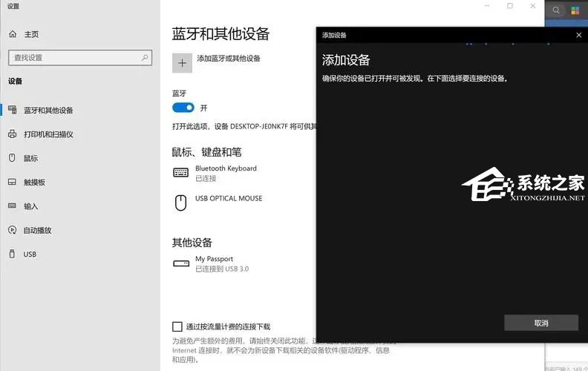Click the 已连接 status under Bluetooth Keyboard
This screenshot has height=371, width=588.
pos(206,178)
